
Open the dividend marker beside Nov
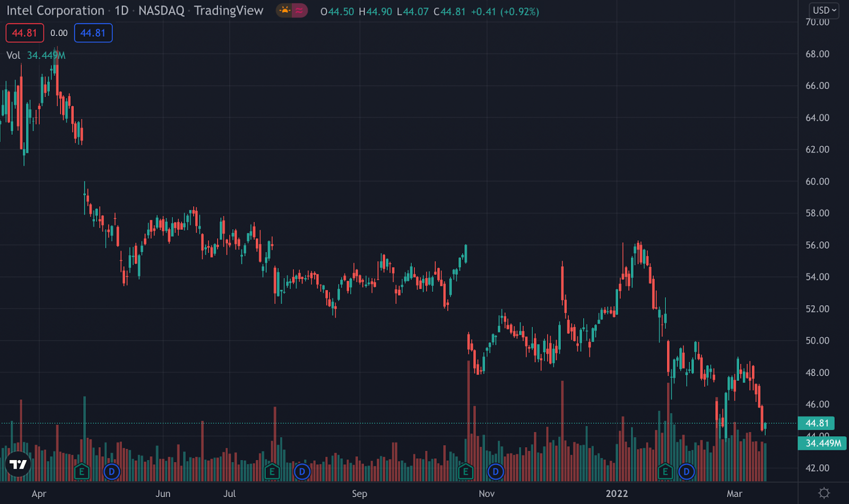496,471
